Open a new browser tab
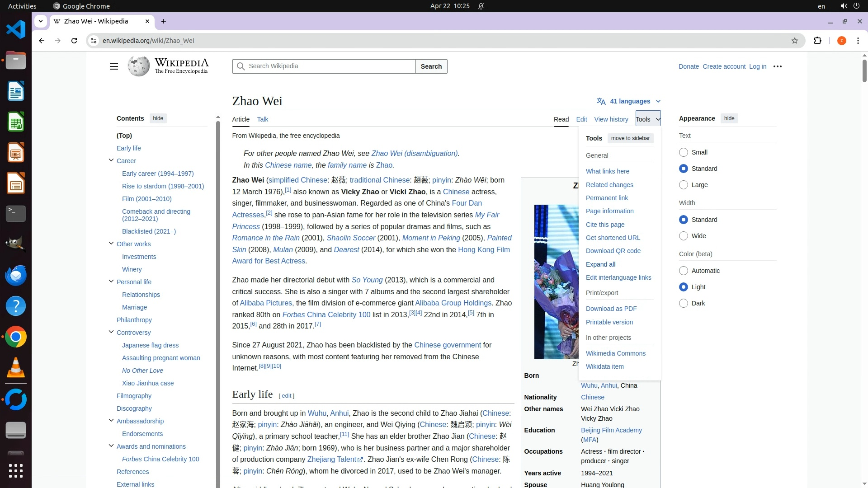The image size is (868, 488). click(164, 21)
